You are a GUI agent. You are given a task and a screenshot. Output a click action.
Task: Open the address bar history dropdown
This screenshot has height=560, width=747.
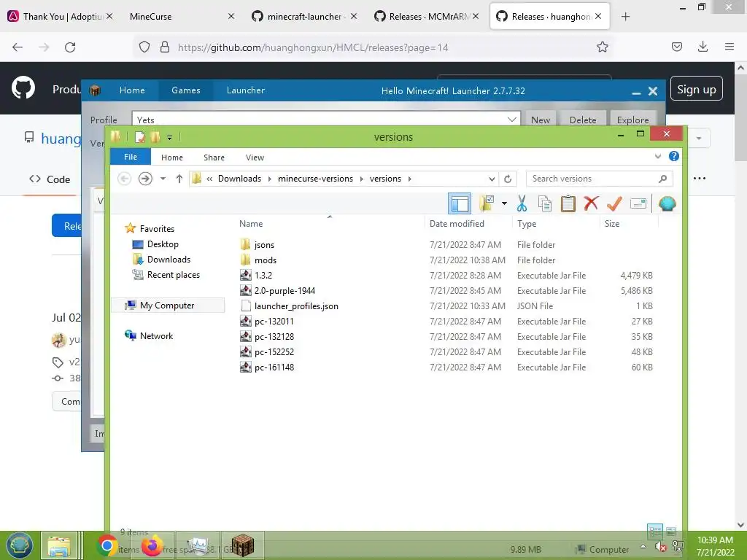point(492,179)
